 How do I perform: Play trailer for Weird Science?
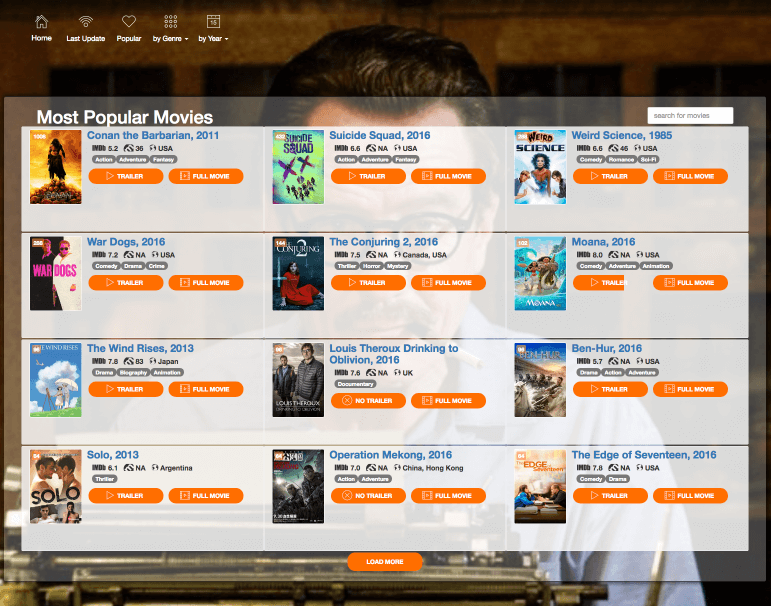610,176
